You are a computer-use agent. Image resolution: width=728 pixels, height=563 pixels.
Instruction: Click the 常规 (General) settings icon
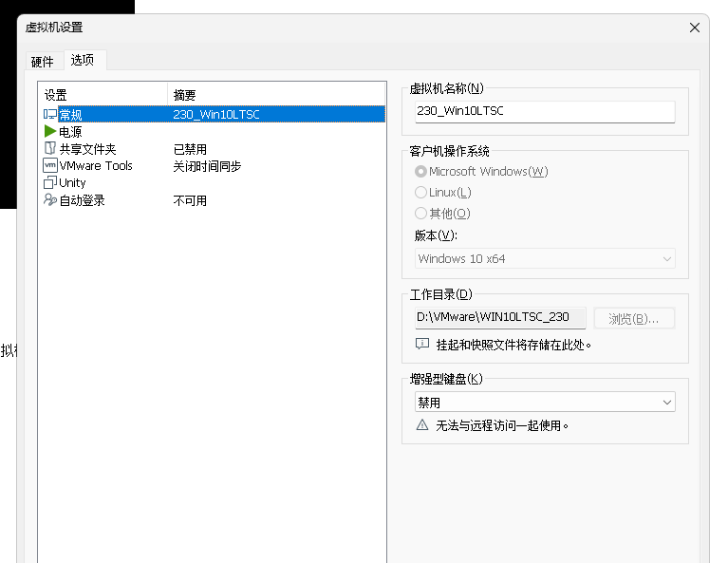50,114
